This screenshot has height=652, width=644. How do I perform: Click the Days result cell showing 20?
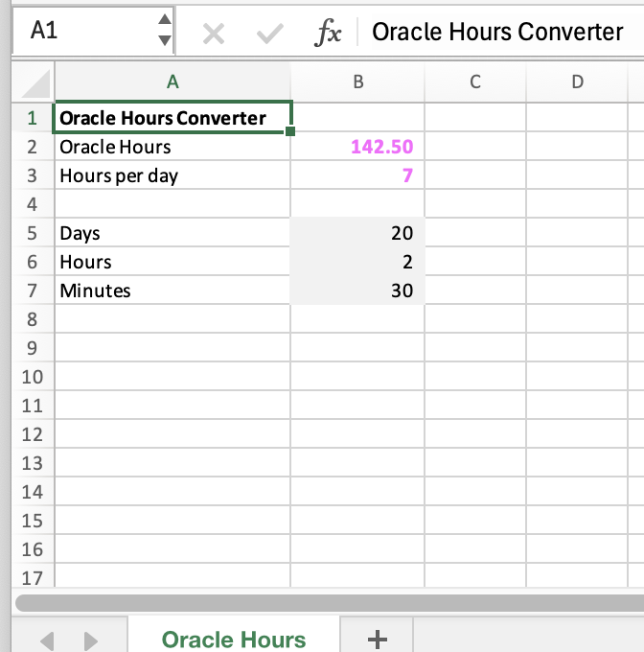[357, 233]
